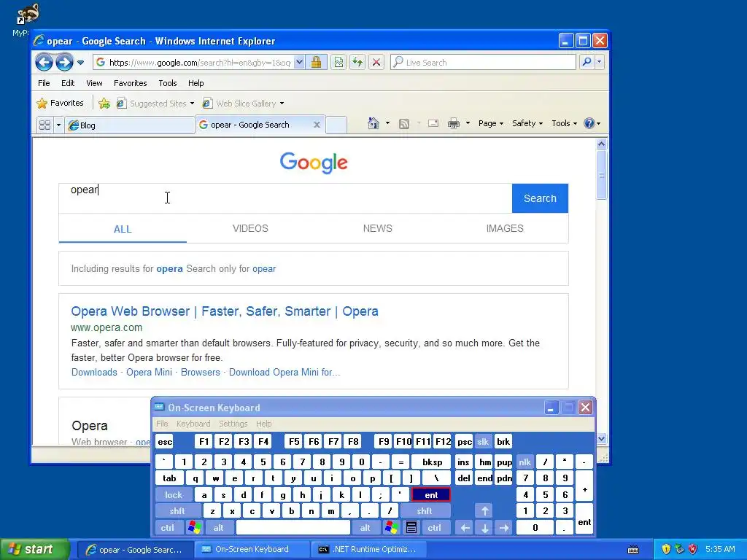Click the blue Help question icon
This screenshot has height=560, width=747.
coord(589,123)
